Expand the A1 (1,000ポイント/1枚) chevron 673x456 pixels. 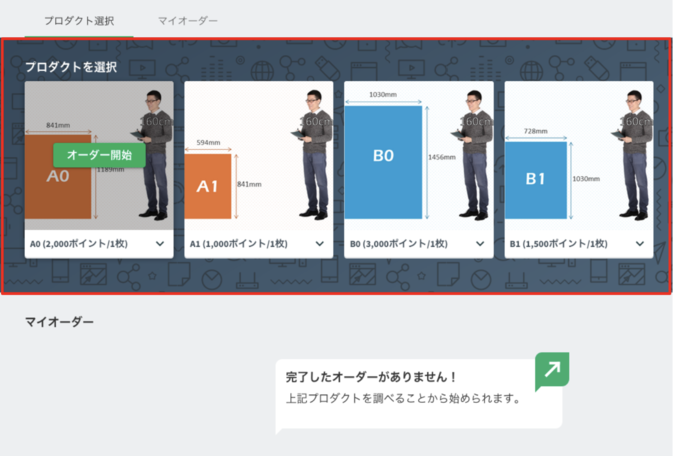click(319, 244)
